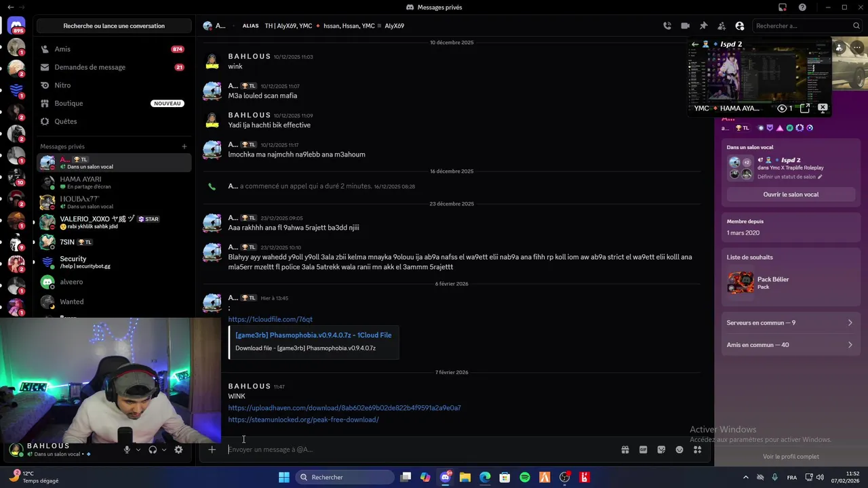Go back from stream preview with arrow
The width and height of the screenshot is (868, 488).
694,44
